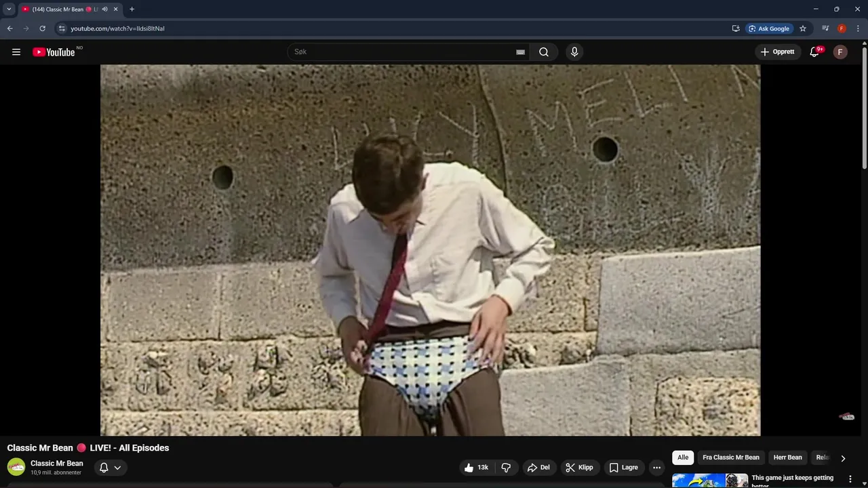The height and width of the screenshot is (488, 868).
Task: Open the account avatar F menu on YouTube
Action: tap(840, 52)
